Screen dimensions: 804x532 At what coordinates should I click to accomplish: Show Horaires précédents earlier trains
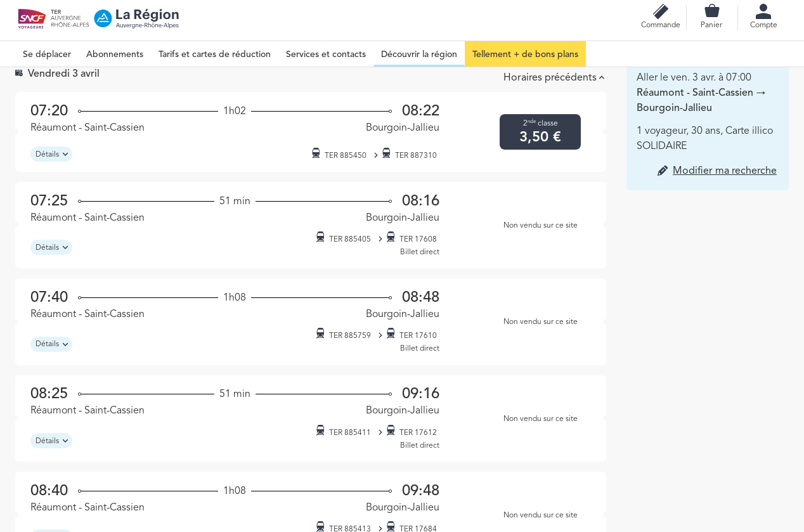click(553, 77)
